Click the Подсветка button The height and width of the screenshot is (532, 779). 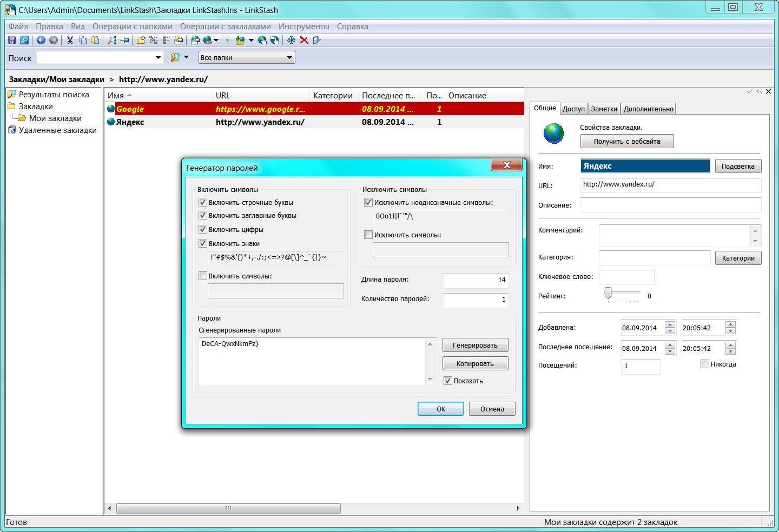point(738,166)
